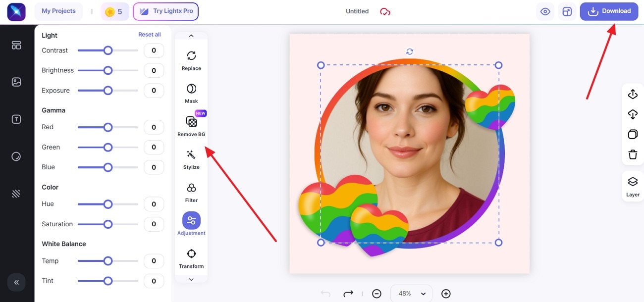
Task: Send layer backward icon
Action: (x=633, y=114)
